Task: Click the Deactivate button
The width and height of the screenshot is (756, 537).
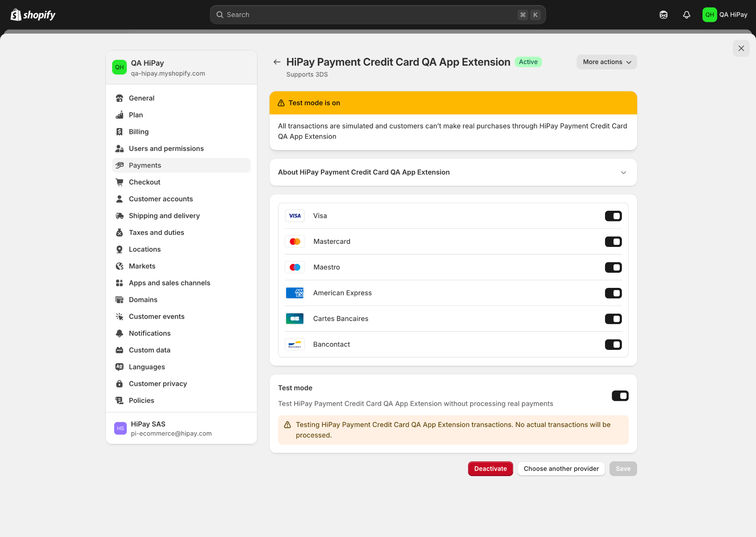Action: tap(490, 469)
